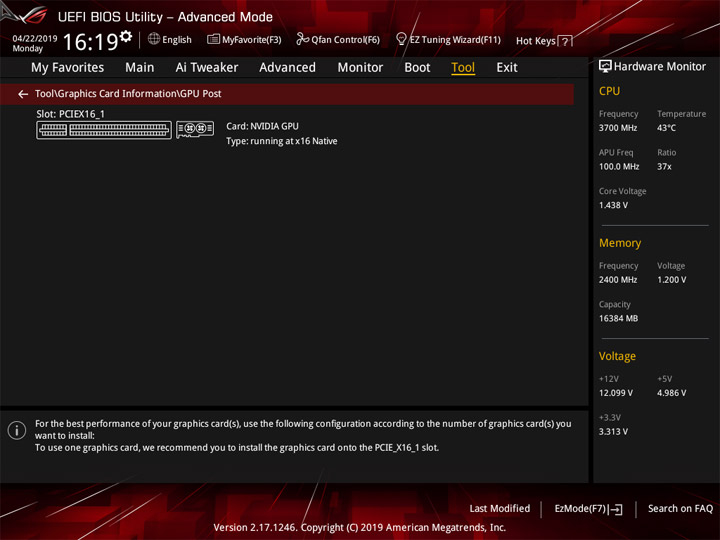Click CPU temperature value 43°C
This screenshot has height=540, width=720.
pos(666,128)
